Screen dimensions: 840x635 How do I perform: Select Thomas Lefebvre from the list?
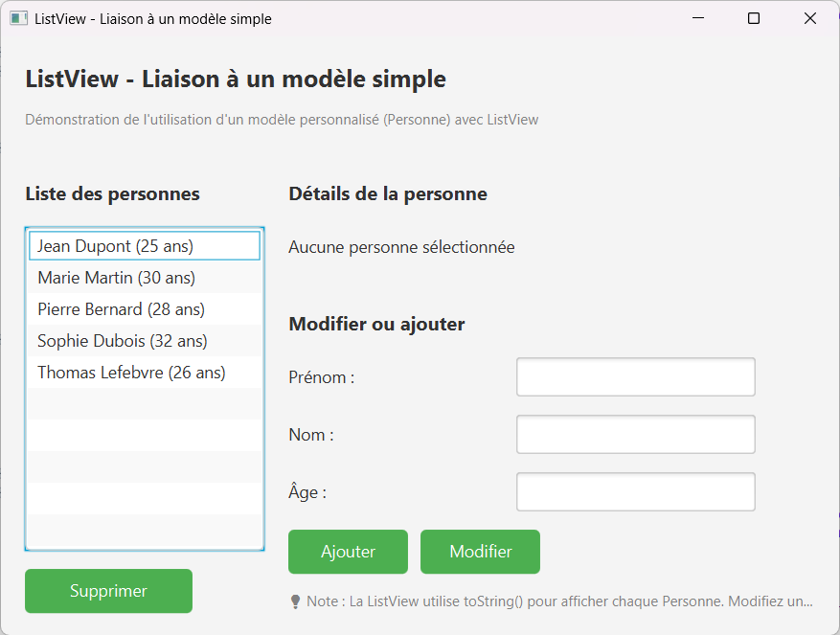pos(144,372)
